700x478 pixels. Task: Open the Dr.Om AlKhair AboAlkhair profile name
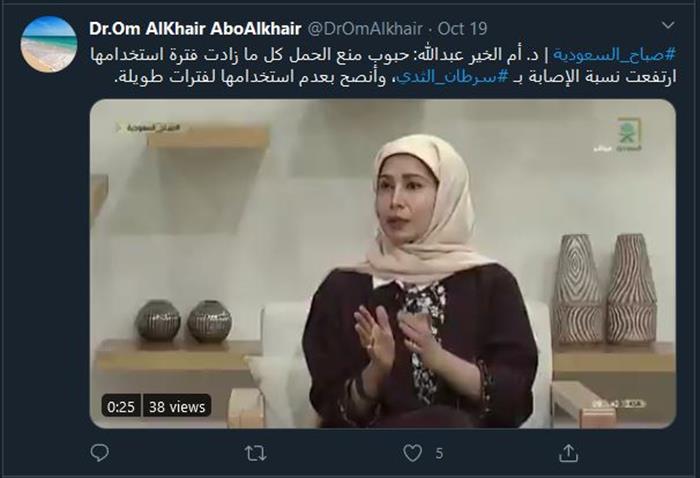point(195,29)
